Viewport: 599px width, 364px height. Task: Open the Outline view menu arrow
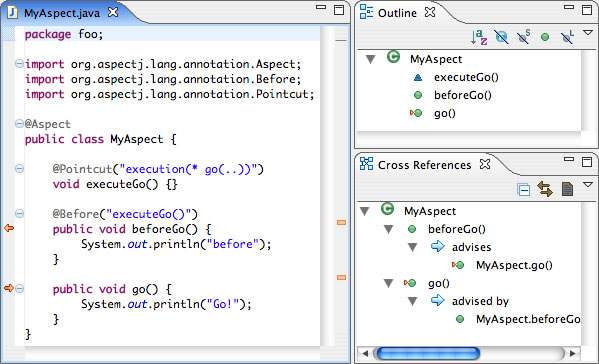click(588, 33)
